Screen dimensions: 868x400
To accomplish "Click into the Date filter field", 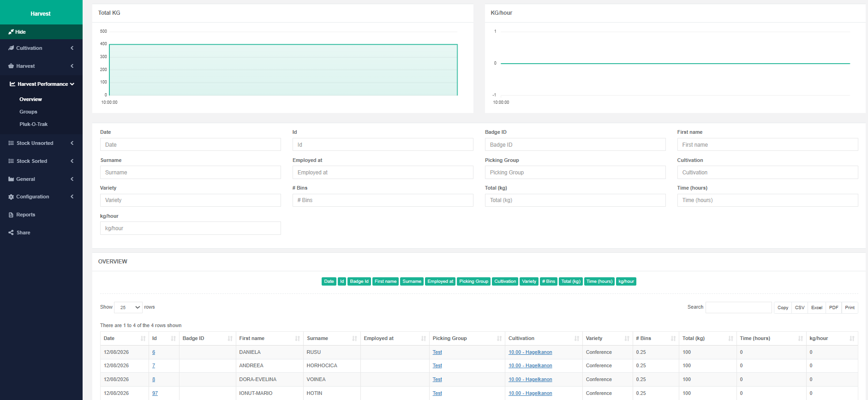I will [191, 144].
